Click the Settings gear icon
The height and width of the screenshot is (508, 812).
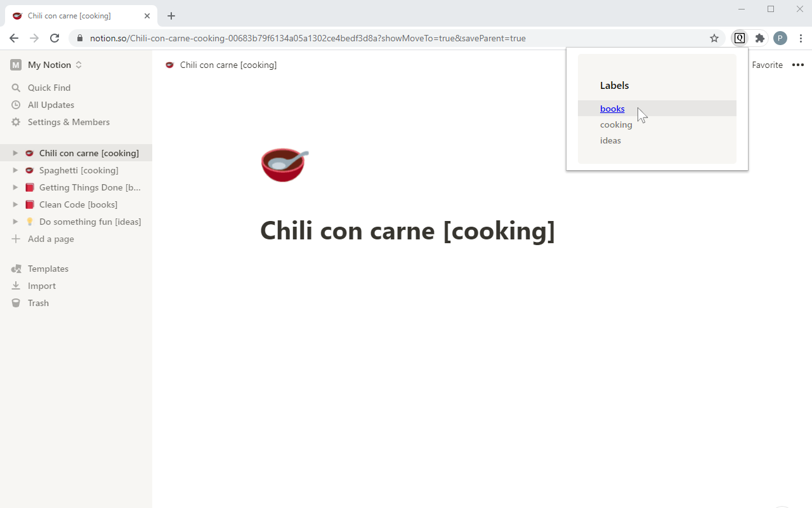pos(16,122)
